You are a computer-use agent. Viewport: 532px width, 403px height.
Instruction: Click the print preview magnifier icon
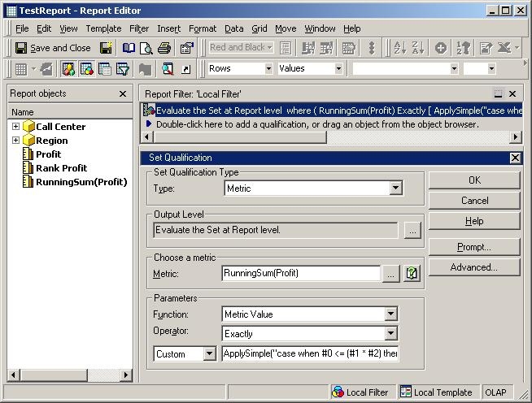[x=146, y=48]
